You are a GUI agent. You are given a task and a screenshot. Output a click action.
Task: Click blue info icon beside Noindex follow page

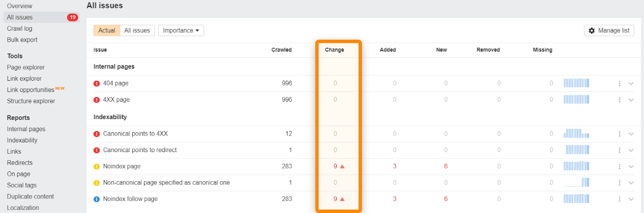97,199
